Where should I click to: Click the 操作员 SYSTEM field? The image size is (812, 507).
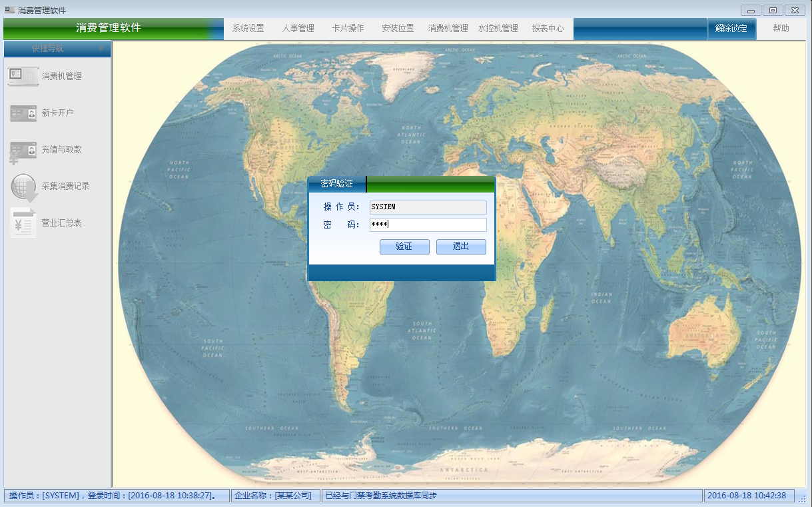[x=428, y=207]
